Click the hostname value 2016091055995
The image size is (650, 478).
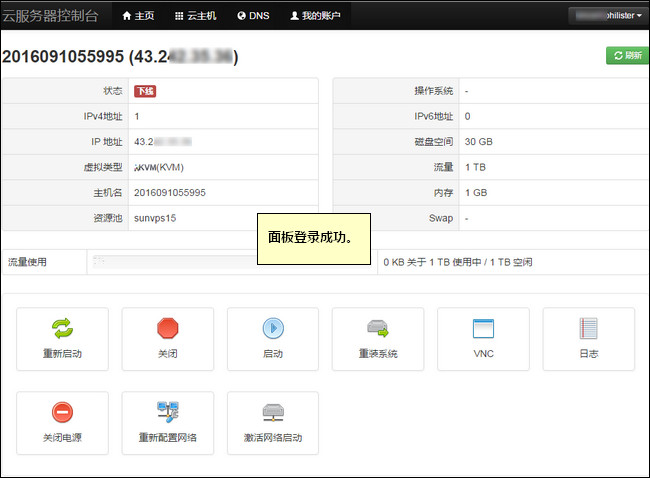click(170, 192)
